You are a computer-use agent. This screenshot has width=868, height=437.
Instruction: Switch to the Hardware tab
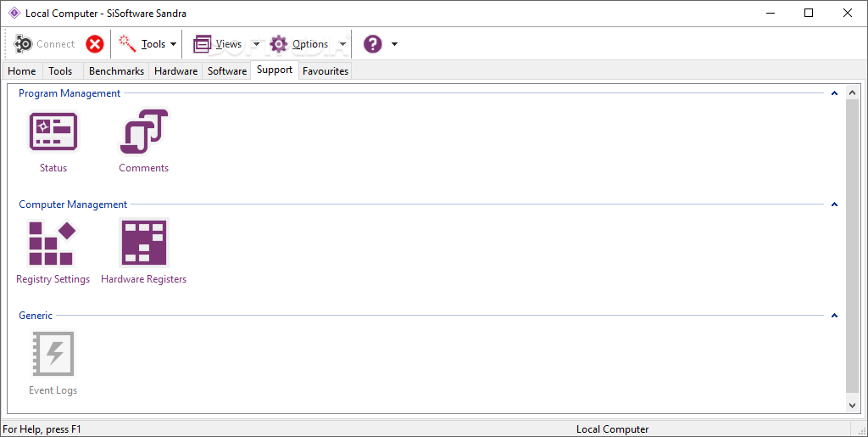pyautogui.click(x=176, y=71)
